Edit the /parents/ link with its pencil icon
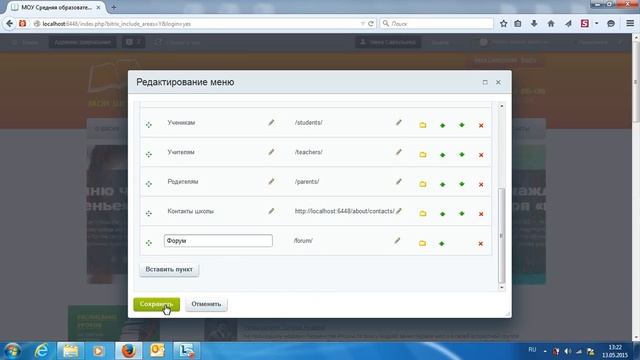 click(x=399, y=181)
